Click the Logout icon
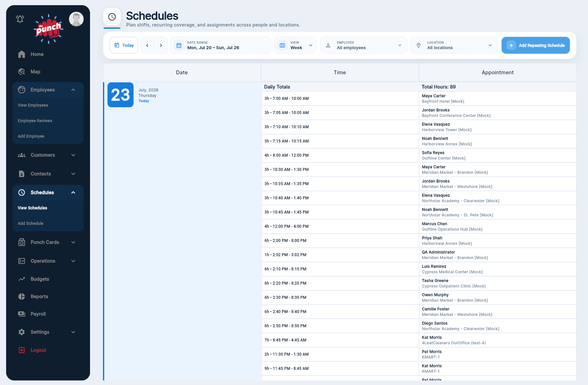This screenshot has width=588, height=385. pos(22,350)
